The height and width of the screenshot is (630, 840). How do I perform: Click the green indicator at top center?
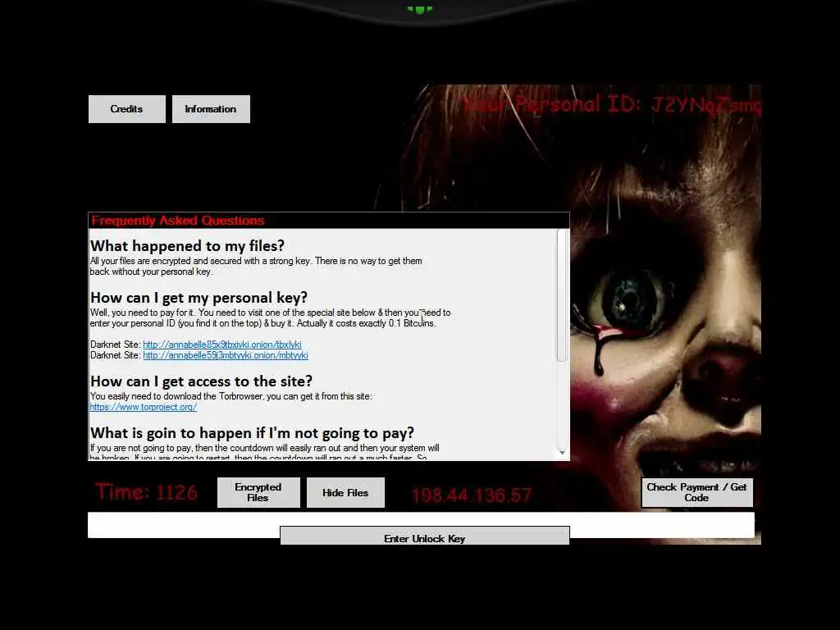(x=420, y=9)
